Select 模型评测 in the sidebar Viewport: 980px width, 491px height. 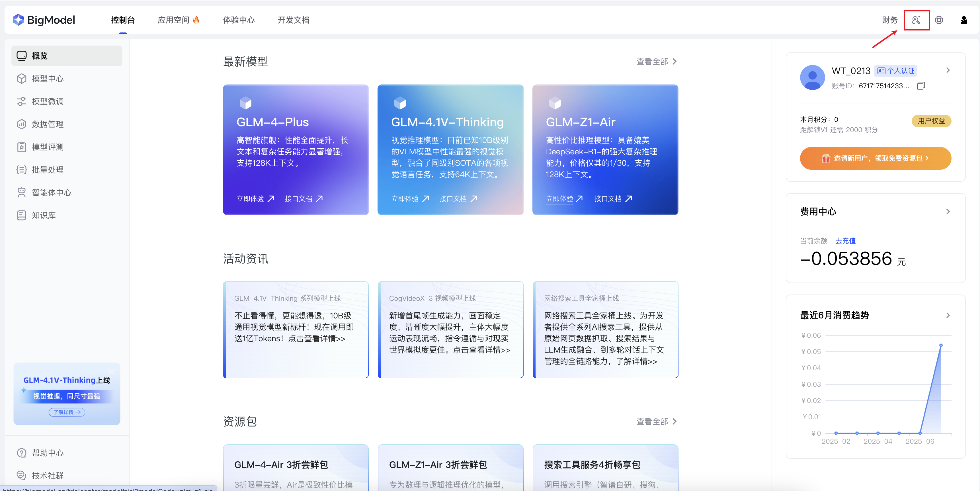(67, 147)
